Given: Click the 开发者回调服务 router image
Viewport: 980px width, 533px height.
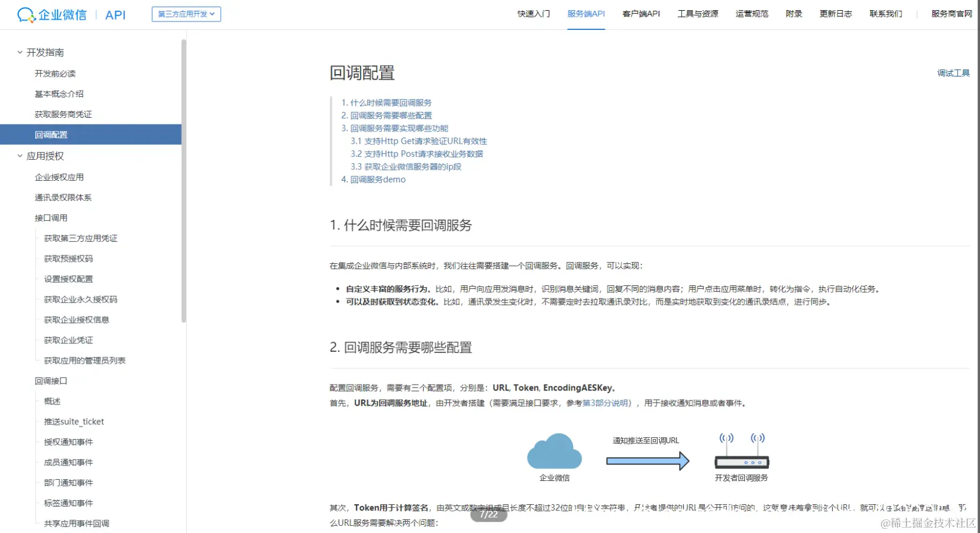Looking at the screenshot, I should tap(742, 452).
